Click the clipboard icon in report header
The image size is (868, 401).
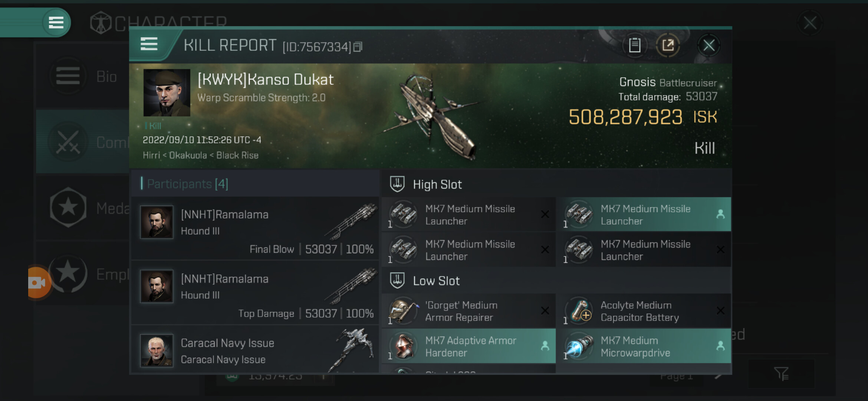634,46
